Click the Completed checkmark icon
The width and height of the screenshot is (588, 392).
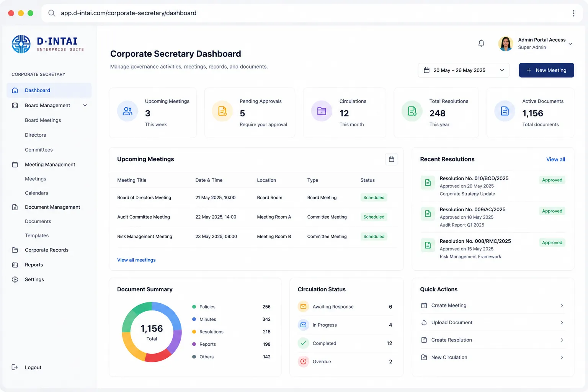pyautogui.click(x=303, y=343)
